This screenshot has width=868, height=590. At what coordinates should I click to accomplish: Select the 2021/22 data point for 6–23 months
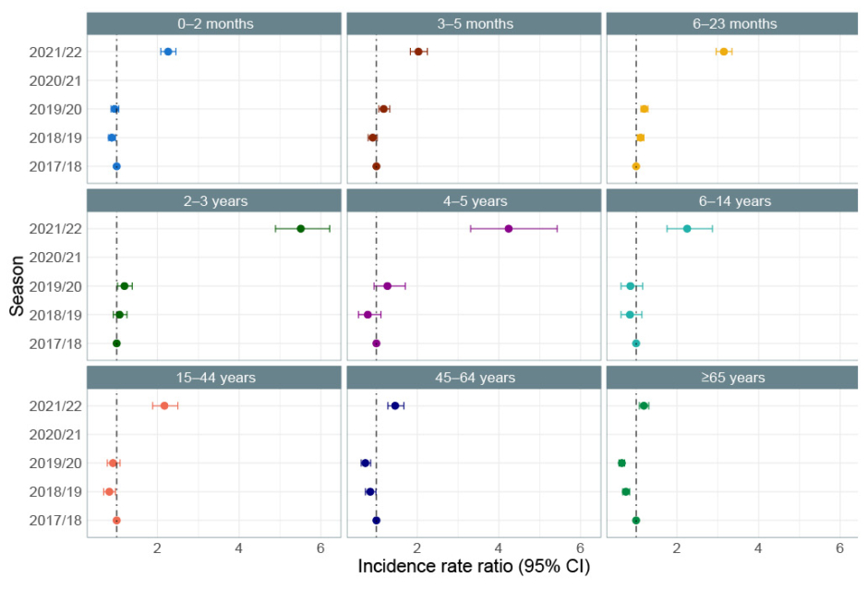click(x=724, y=52)
